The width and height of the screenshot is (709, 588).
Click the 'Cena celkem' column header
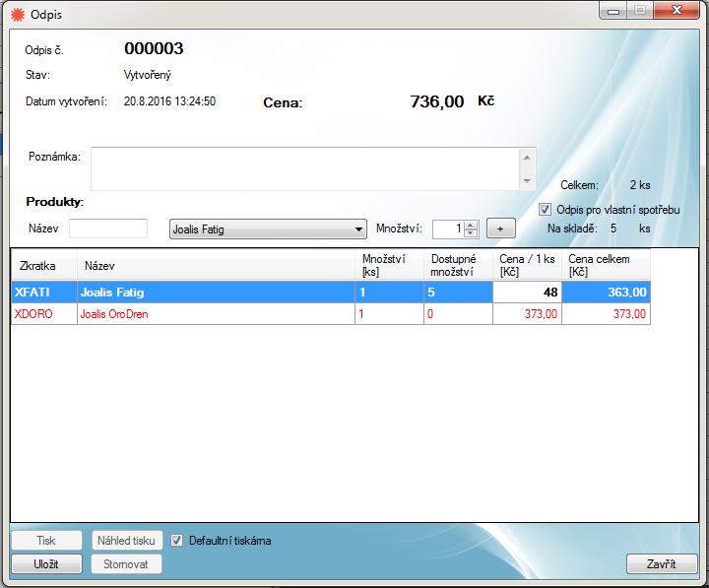(606, 266)
